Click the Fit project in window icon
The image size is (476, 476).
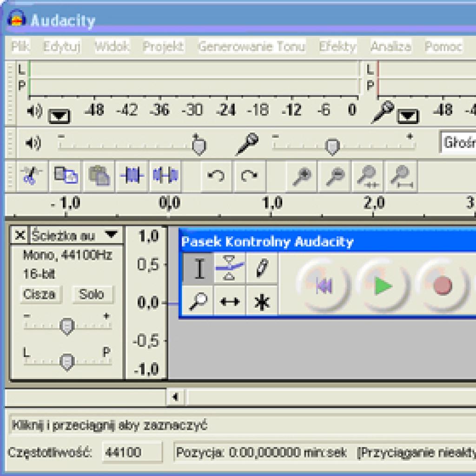tap(401, 176)
